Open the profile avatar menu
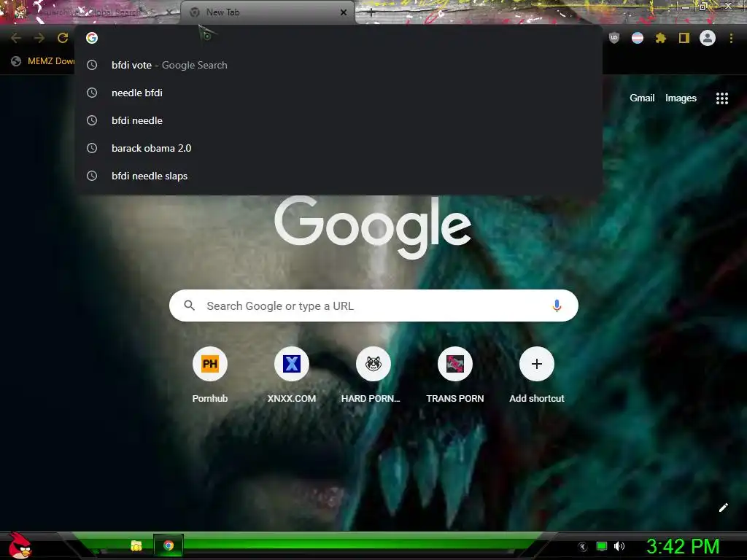 (x=708, y=38)
